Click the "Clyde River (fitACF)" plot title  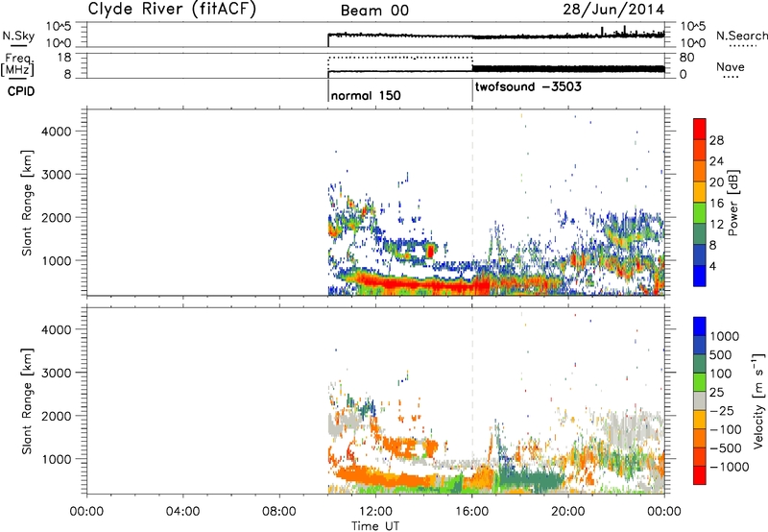pos(172,10)
